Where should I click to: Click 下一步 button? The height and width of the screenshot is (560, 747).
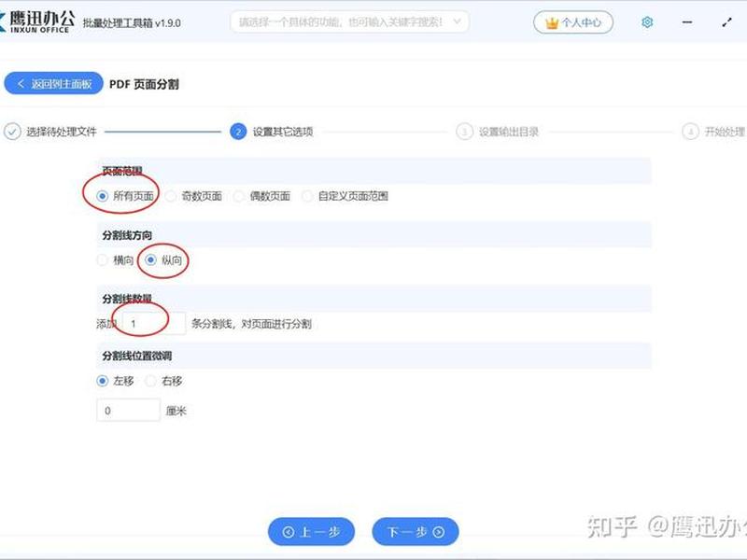[x=416, y=531]
